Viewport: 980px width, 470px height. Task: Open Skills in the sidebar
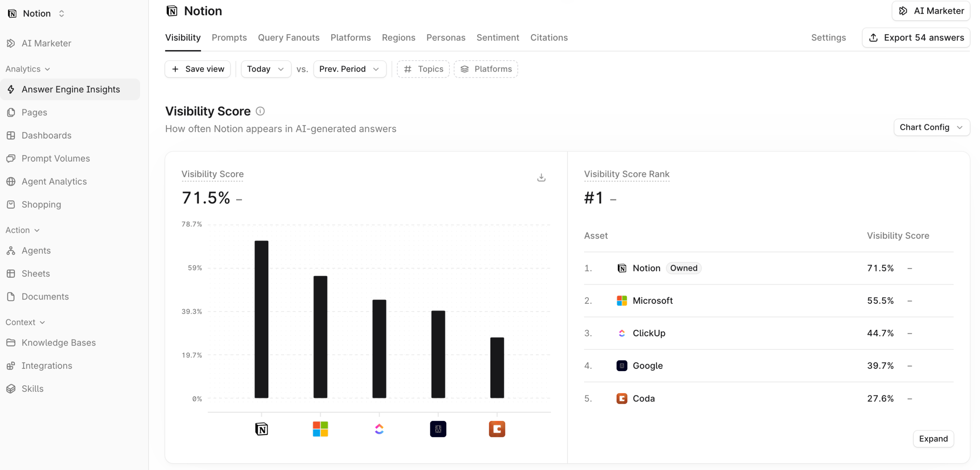click(x=70, y=388)
